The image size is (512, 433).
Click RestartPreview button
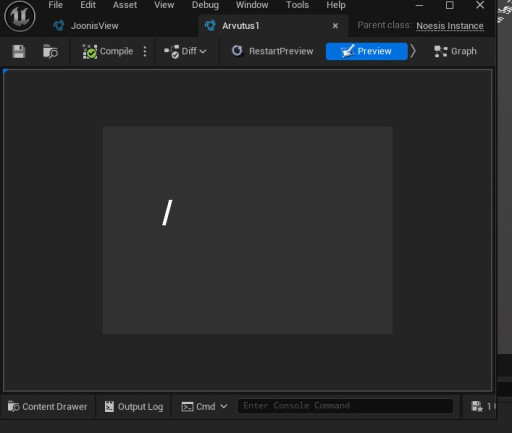pos(272,51)
